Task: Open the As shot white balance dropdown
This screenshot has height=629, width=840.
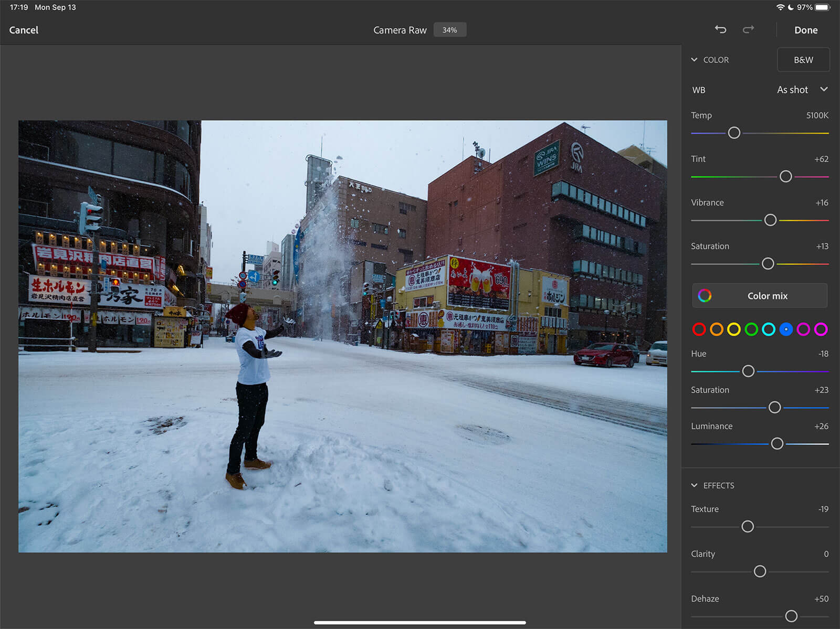Action: tap(802, 90)
